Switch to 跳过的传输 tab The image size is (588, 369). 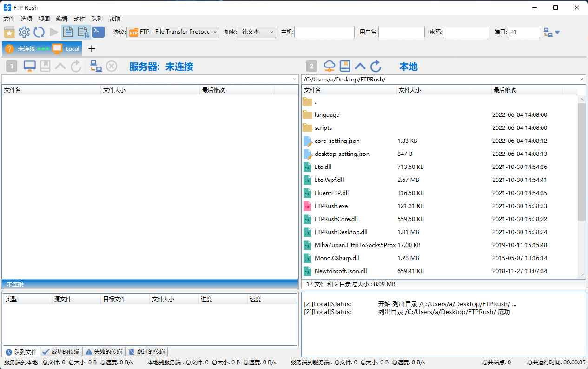point(146,352)
